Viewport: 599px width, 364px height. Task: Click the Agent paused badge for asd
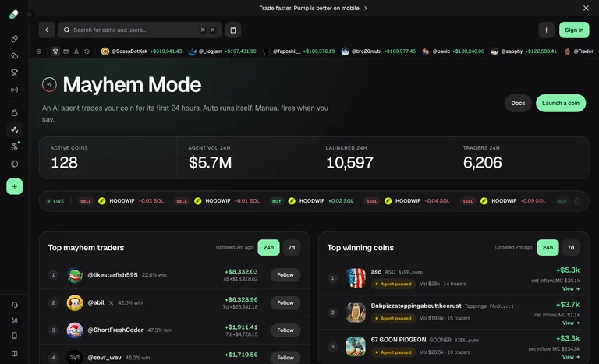[x=393, y=284]
